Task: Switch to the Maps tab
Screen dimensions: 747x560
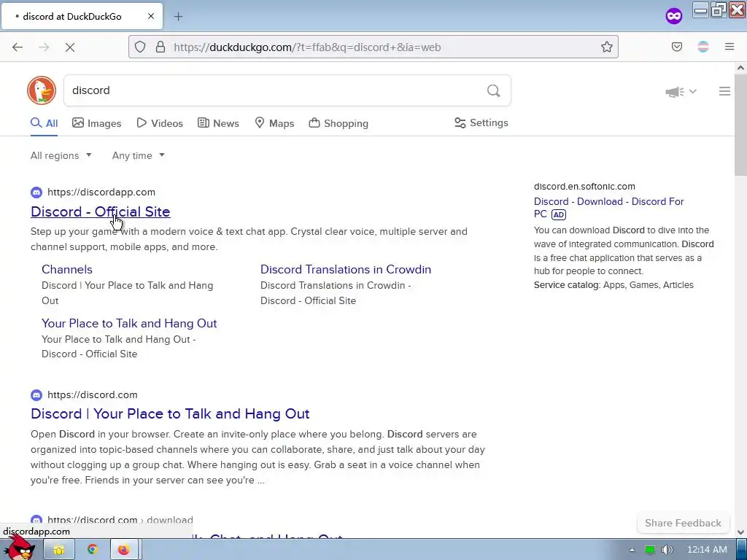Action: pos(274,123)
